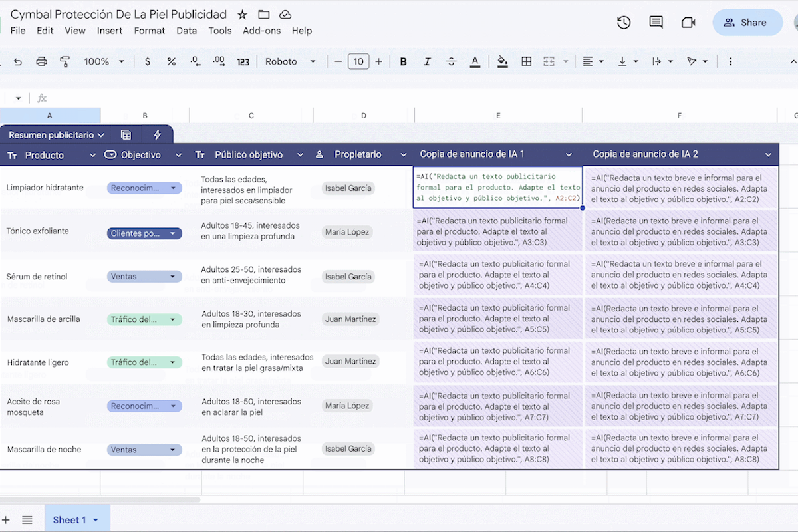Click the Share button
The image size is (798, 532).
coord(747,23)
